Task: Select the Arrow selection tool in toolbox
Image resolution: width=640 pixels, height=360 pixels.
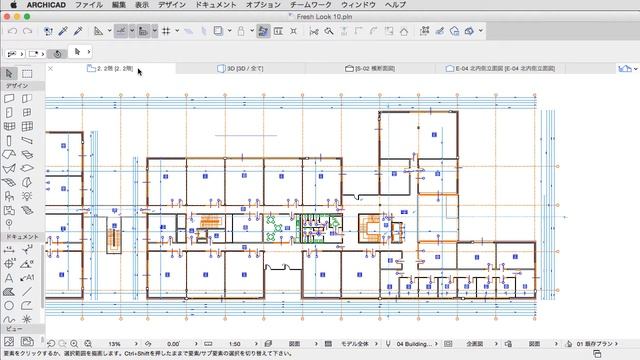Action: (9, 73)
